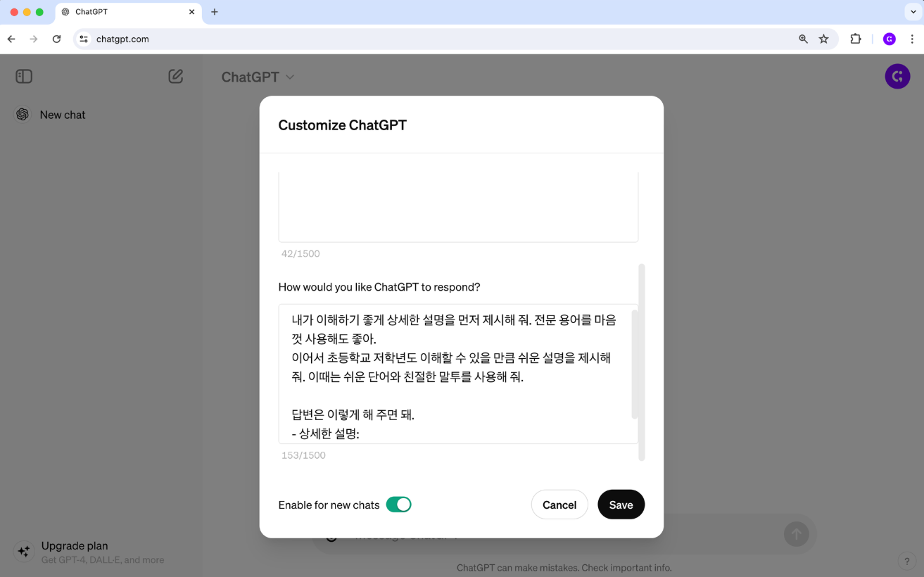The height and width of the screenshot is (577, 924).
Task: Toggle Enable for new chats switch
Action: pyautogui.click(x=398, y=505)
